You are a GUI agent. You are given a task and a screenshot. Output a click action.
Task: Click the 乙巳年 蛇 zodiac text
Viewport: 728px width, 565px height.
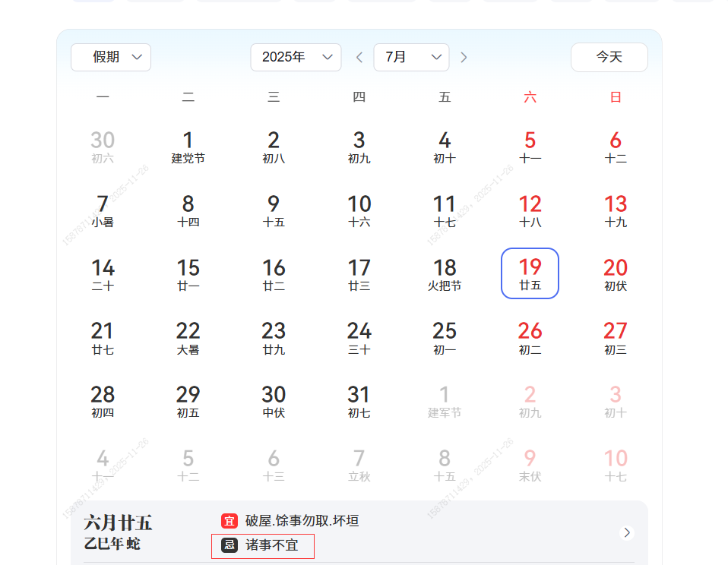pos(112,543)
